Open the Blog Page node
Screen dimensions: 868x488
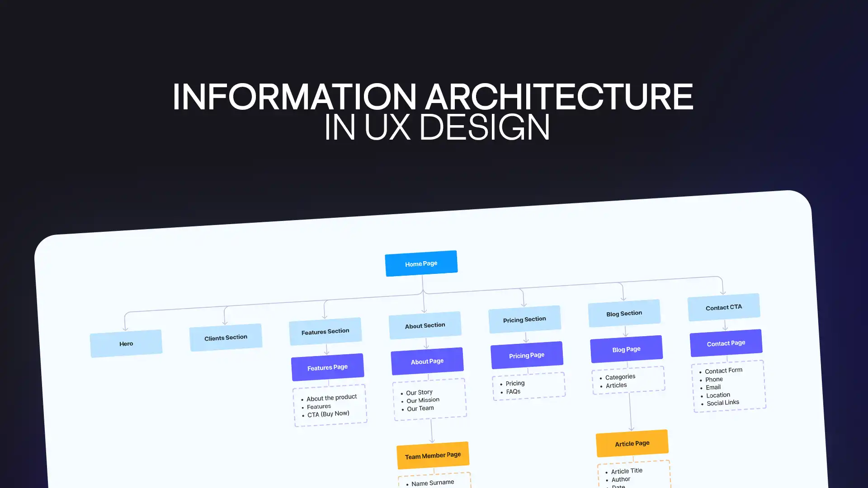[627, 349]
